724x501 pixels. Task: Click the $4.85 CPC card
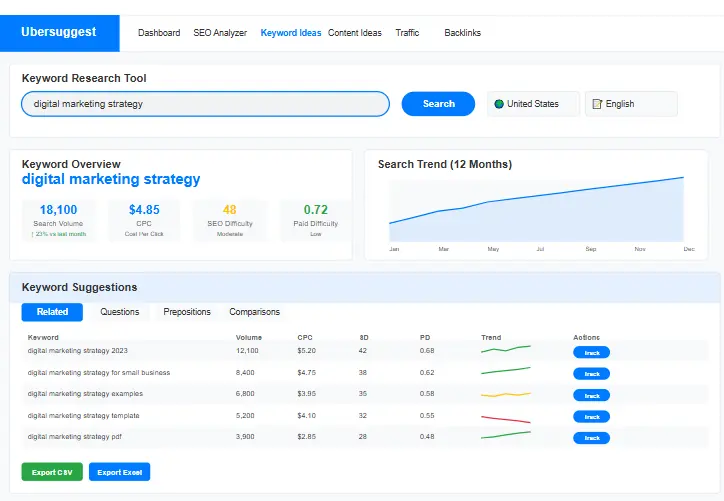[x=144, y=221]
